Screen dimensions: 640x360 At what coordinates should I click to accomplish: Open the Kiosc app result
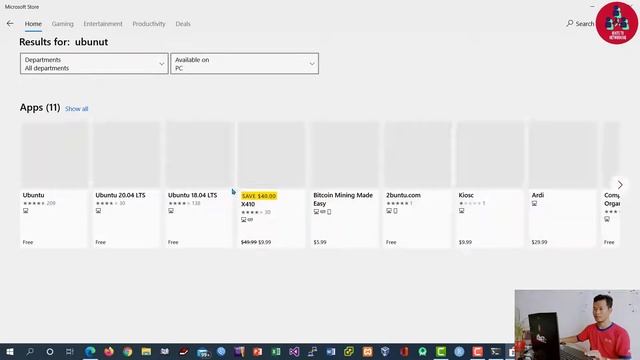point(490,184)
